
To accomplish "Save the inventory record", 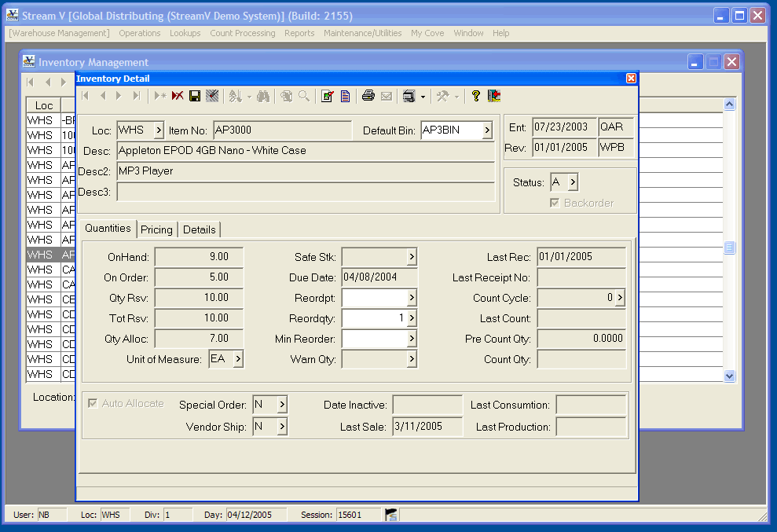I will 194,96.
